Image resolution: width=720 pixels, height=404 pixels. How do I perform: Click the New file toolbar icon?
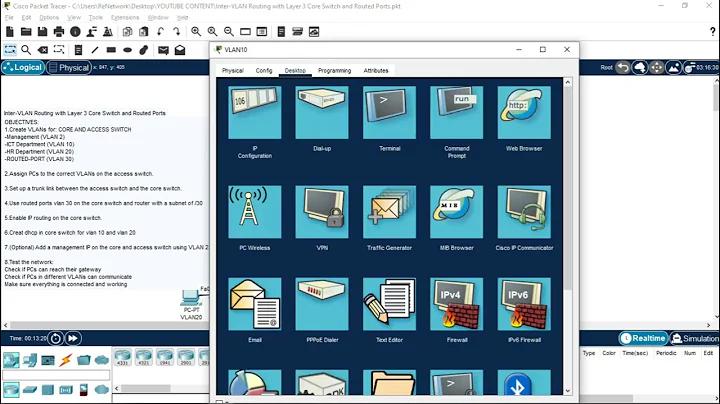pyautogui.click(x=10, y=32)
